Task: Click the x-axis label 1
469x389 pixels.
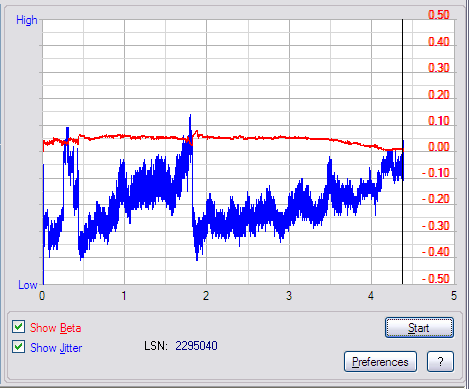Action: point(124,296)
